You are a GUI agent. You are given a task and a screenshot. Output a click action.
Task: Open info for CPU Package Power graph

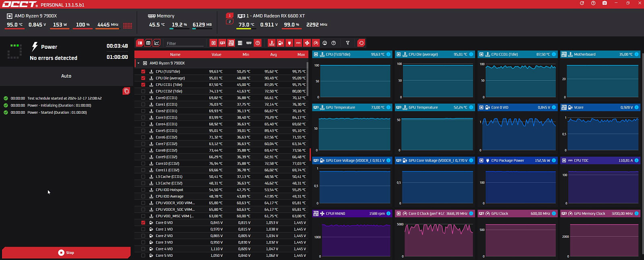(x=554, y=160)
